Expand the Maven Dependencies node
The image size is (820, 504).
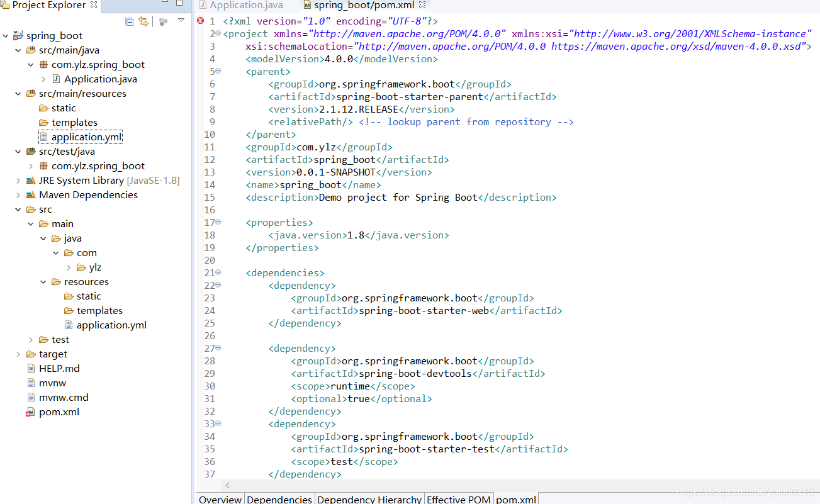(x=18, y=195)
